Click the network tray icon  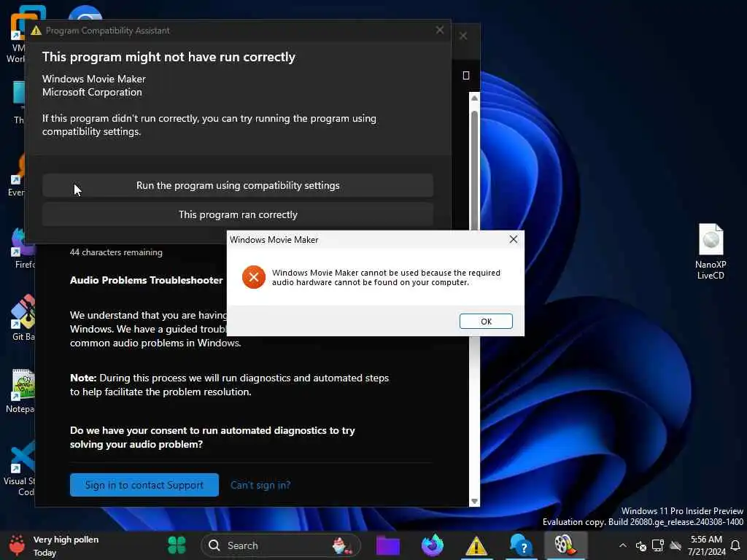(x=658, y=545)
